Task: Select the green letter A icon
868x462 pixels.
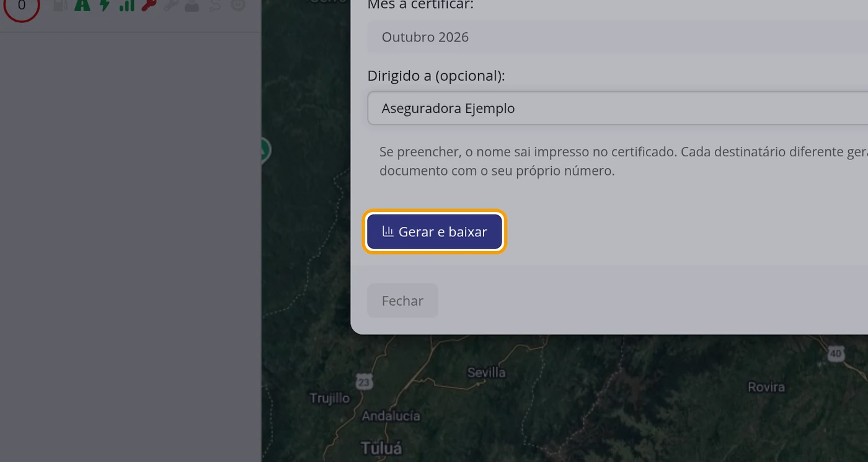Action: point(82,5)
